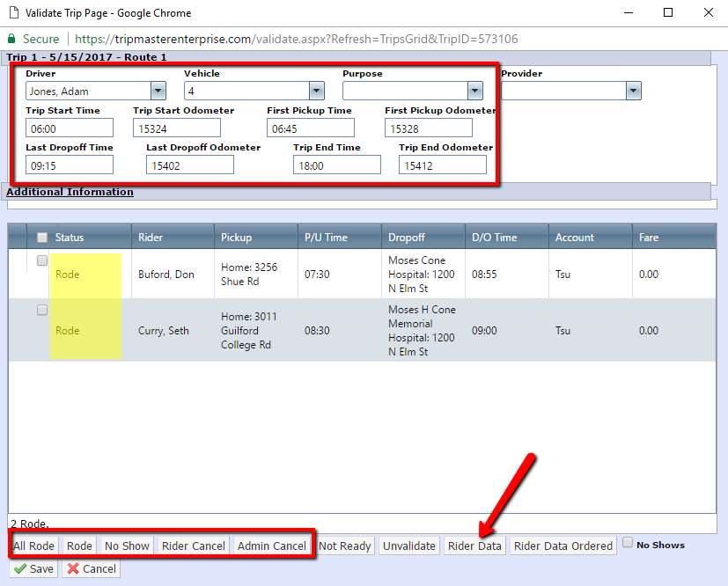Click the green checkmark Save button

pos(33,568)
